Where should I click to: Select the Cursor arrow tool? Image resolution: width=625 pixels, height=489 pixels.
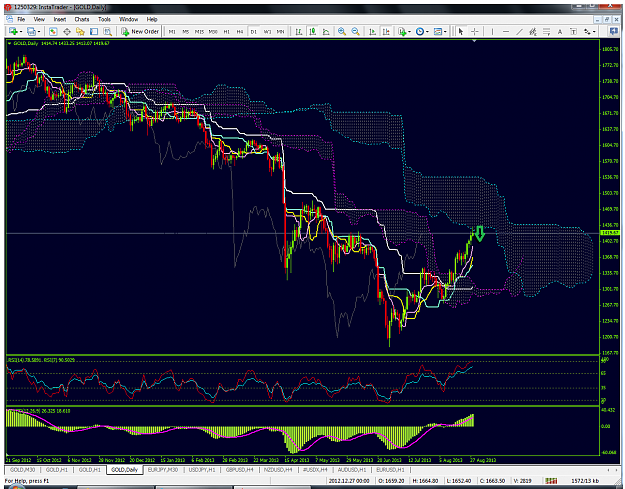point(461,31)
